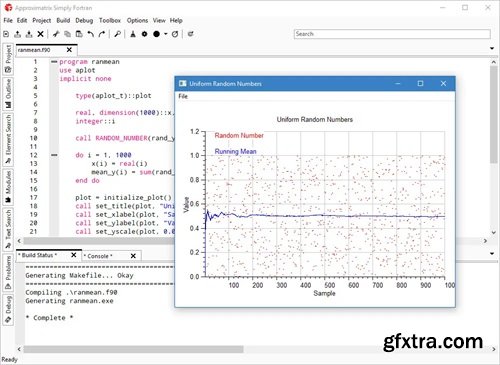500x365 pixels.
Task: Click the Clean project broom icon
Action: [x=133, y=34]
